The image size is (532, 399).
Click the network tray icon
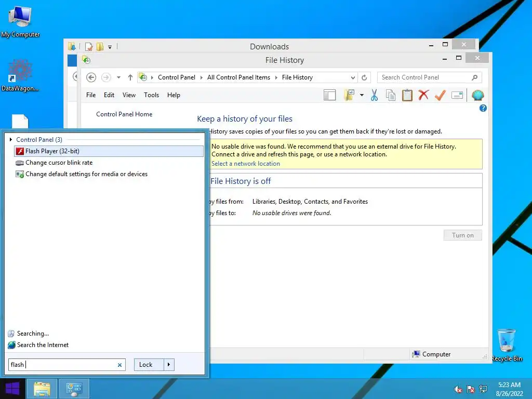[483, 389]
